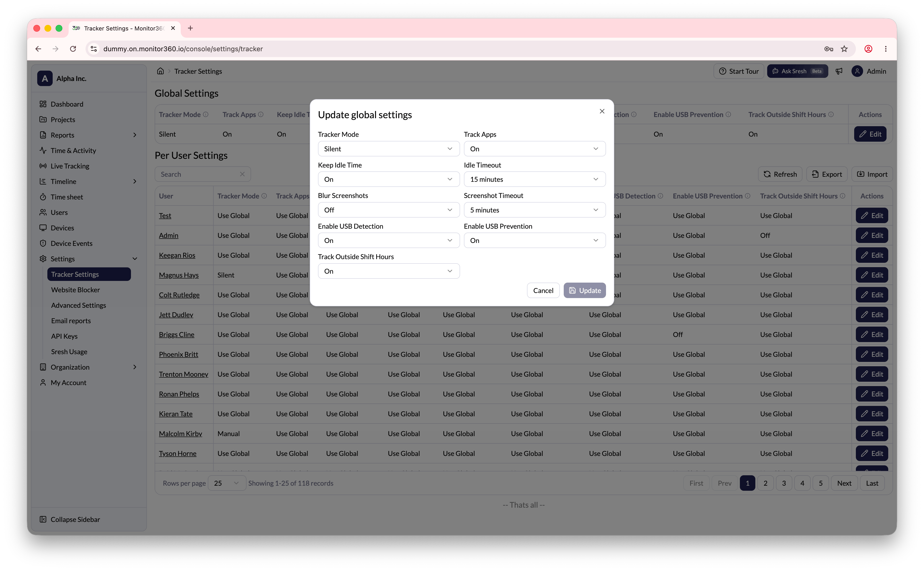Open Time & Activity in sidebar
924x571 pixels.
73,150
